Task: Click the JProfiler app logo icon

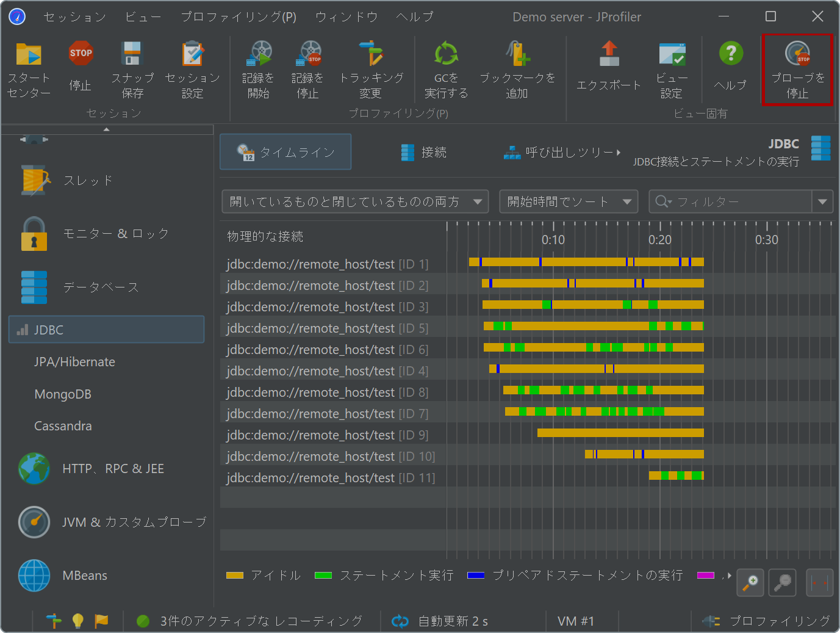Action: [17, 16]
